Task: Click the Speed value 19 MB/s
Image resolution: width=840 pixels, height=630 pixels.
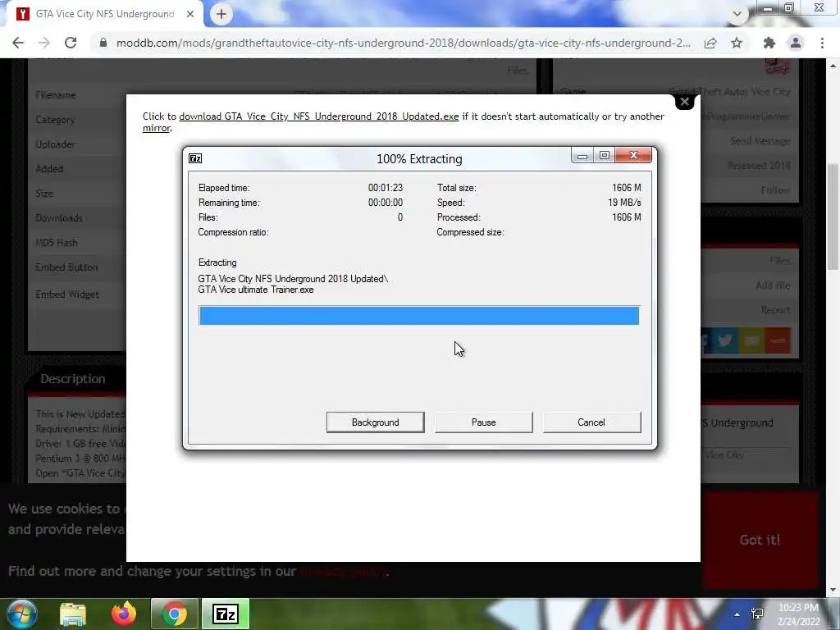Action: click(624, 203)
